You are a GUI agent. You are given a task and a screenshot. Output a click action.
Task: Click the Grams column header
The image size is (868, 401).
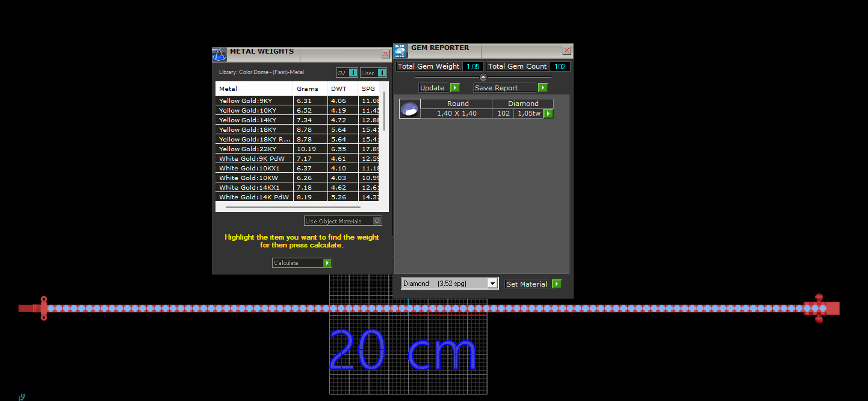pos(310,89)
